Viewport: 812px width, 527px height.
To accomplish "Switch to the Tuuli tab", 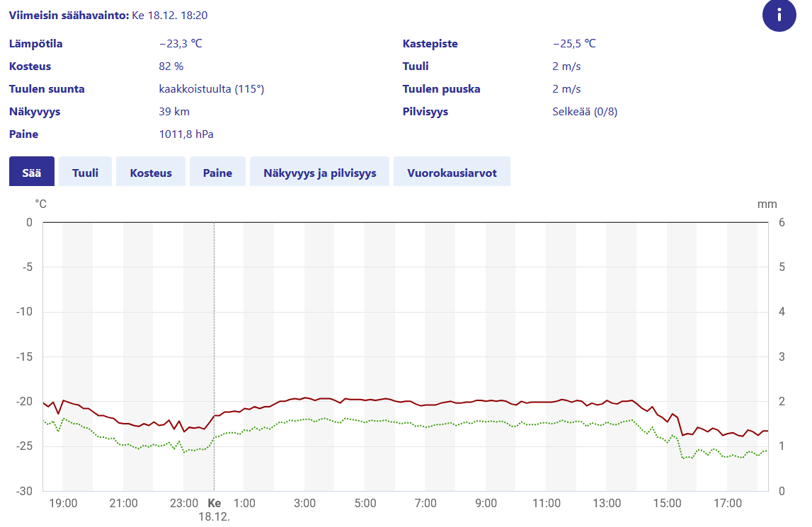I will pos(85,173).
